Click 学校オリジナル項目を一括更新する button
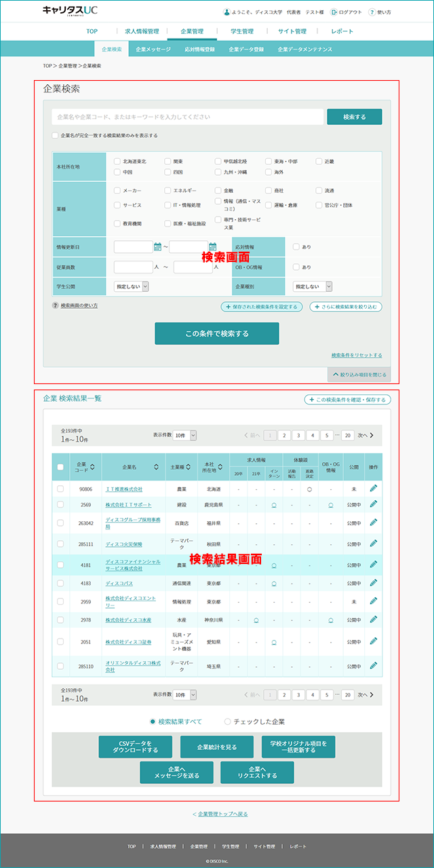 [298, 747]
